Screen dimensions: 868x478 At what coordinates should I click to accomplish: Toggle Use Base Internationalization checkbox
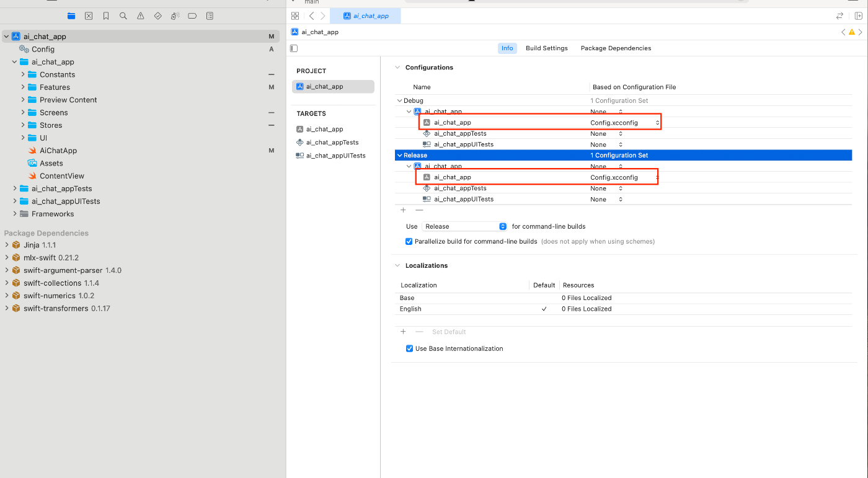[409, 348]
